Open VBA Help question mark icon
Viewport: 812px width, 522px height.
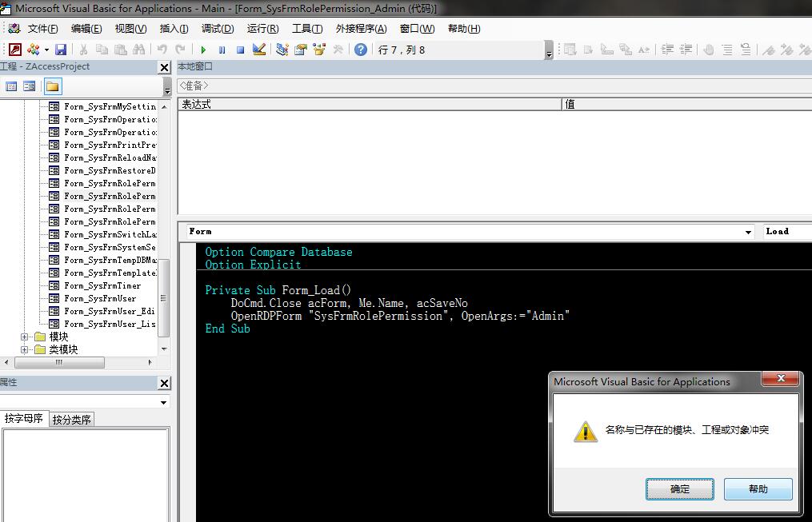click(361, 50)
